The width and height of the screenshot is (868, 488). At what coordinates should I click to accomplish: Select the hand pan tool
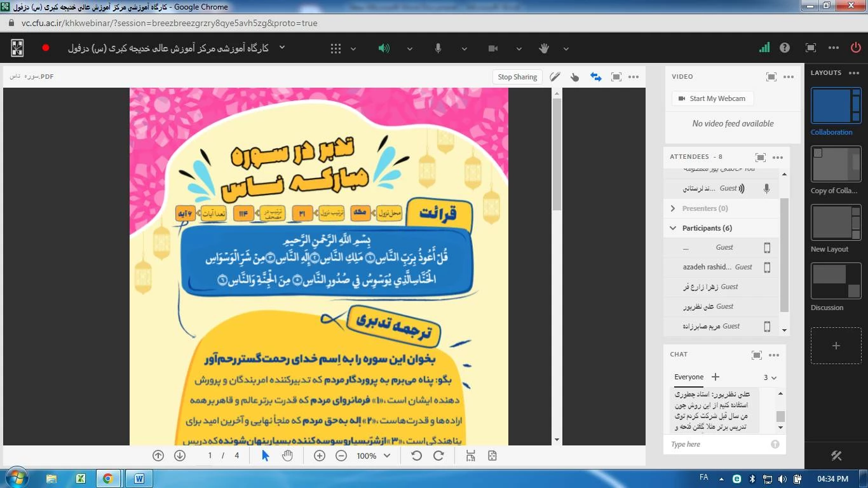[287, 456]
